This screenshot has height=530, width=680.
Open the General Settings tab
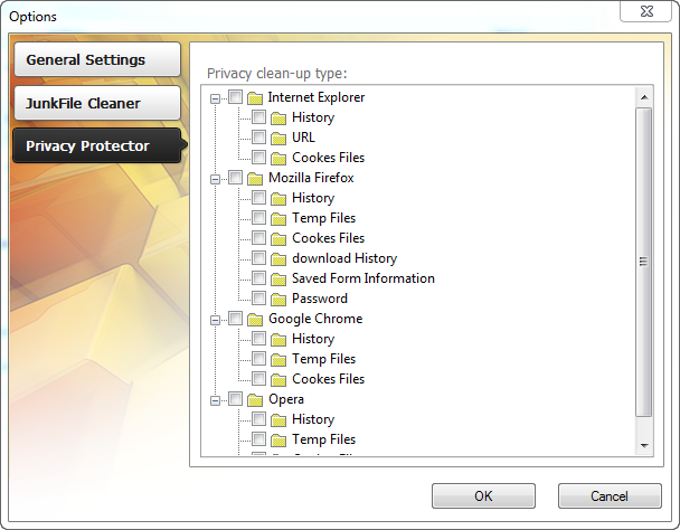(x=97, y=59)
